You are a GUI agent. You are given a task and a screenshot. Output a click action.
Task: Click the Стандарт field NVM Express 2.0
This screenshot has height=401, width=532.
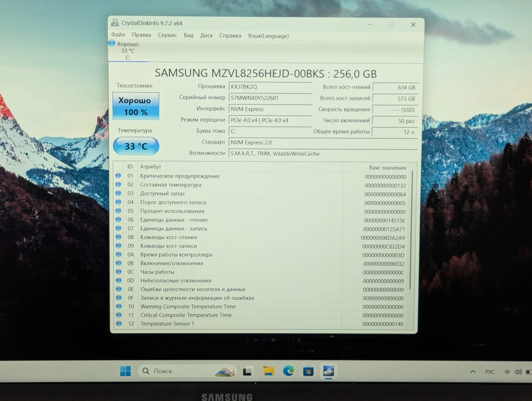coord(323,142)
